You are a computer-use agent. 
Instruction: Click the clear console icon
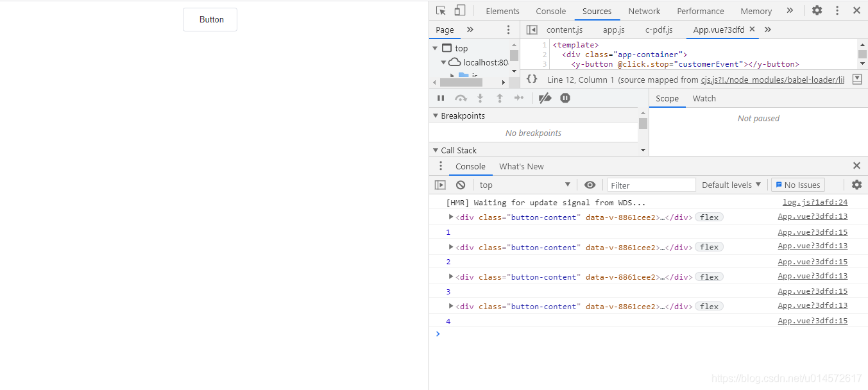point(461,185)
